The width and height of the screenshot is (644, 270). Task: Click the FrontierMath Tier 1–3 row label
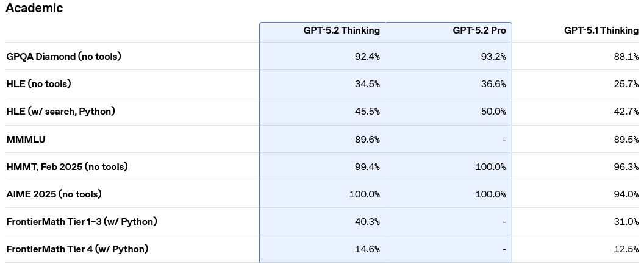pyautogui.click(x=81, y=222)
